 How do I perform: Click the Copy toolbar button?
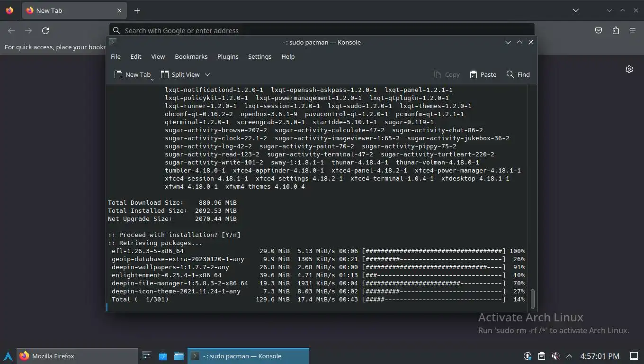click(447, 74)
